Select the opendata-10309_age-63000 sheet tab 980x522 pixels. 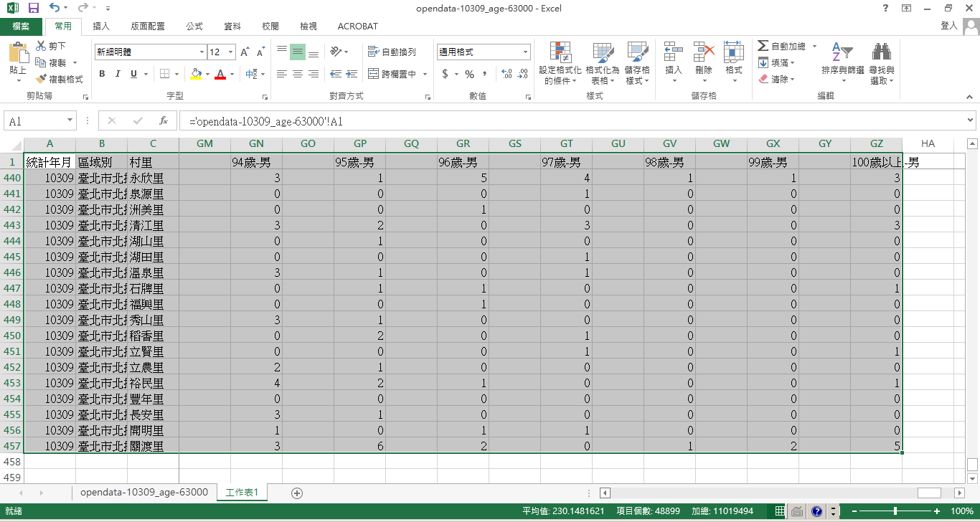point(144,493)
